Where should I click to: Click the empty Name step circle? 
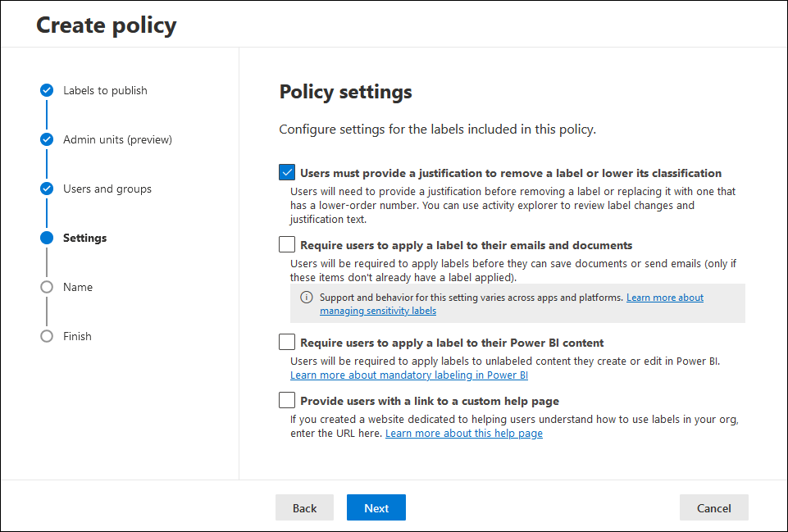point(47,287)
